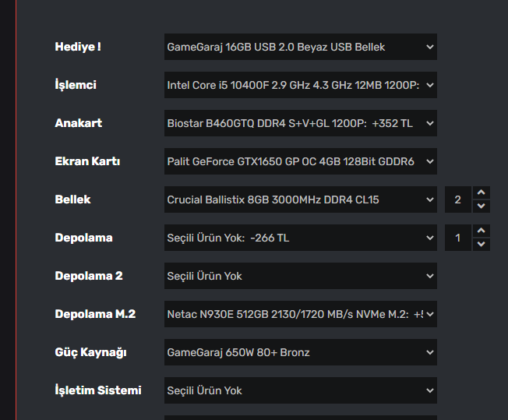Open the Bellek memory dropdown
Viewport: 508px width, 420px height.
[x=300, y=199]
